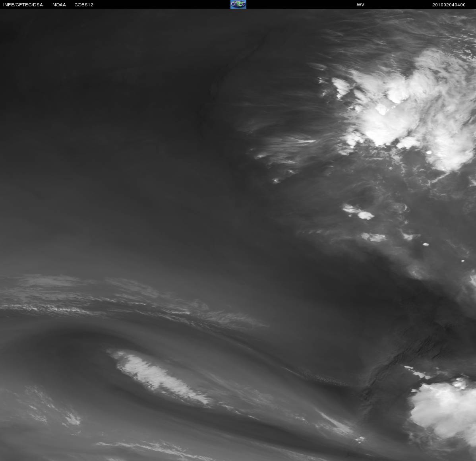Viewport: 476px width, 461px height.
Task: Click the NOAA label in the header
Action: [x=59, y=5]
